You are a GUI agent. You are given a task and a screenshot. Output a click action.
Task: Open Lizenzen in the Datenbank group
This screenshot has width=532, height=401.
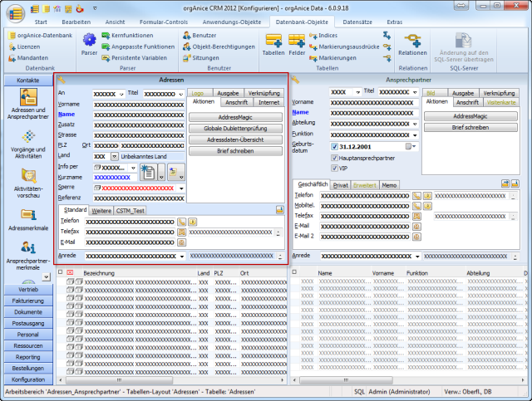(24, 46)
